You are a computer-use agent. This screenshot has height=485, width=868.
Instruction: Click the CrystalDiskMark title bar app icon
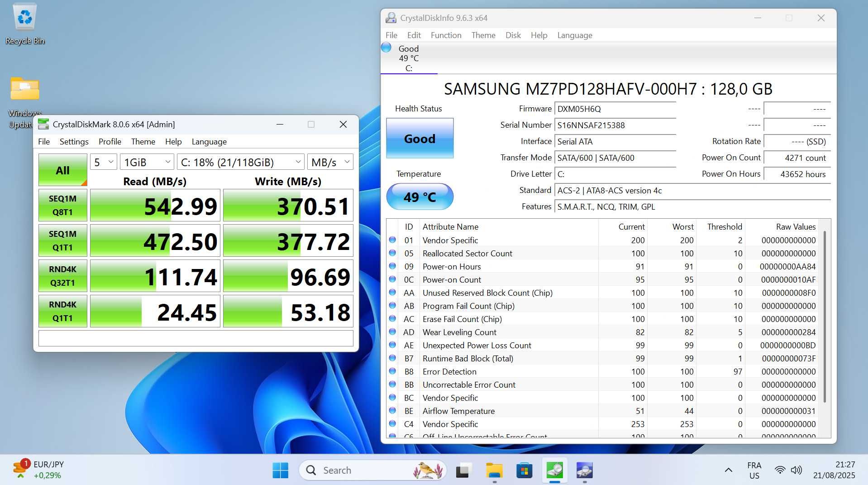point(43,124)
